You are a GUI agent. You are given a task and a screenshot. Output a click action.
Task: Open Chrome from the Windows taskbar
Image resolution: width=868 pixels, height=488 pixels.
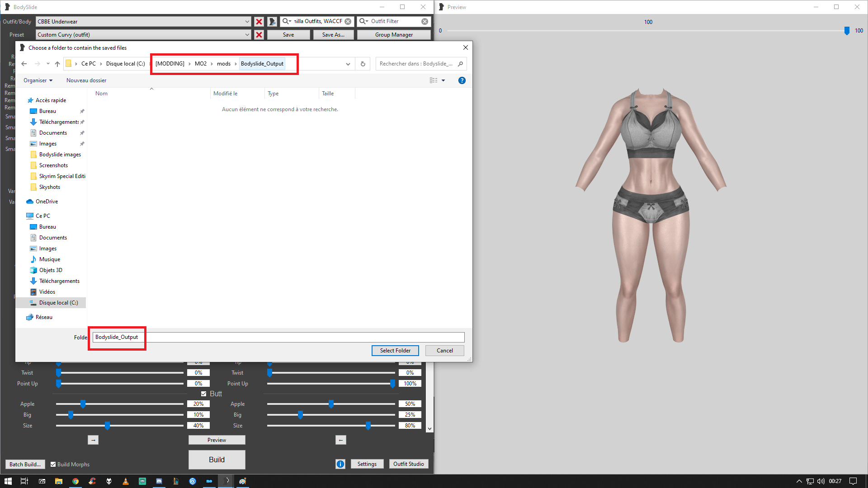(75, 481)
